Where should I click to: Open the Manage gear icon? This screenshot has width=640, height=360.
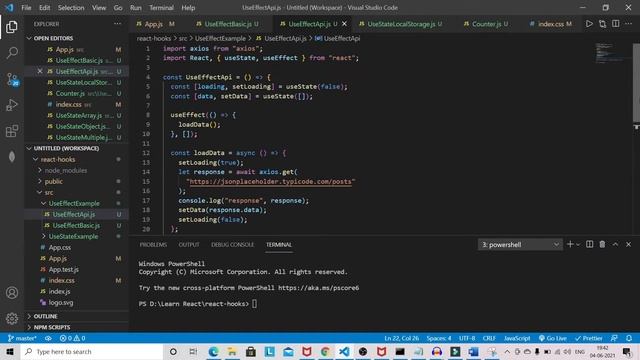point(12,318)
